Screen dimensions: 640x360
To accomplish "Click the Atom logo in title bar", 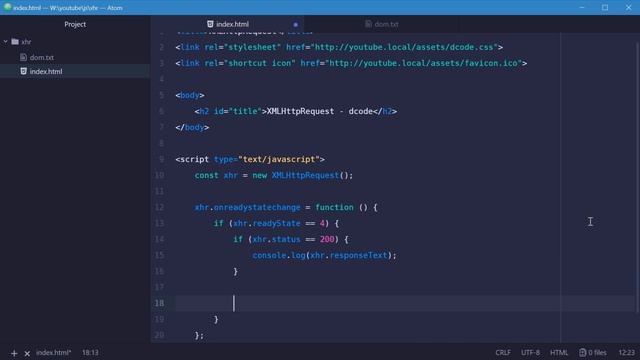I will coord(7,7).
